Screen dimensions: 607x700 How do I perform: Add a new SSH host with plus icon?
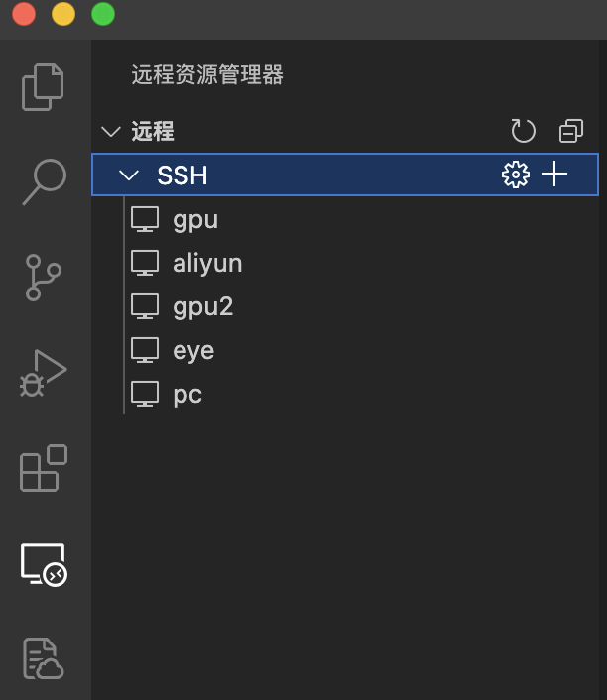(x=554, y=174)
